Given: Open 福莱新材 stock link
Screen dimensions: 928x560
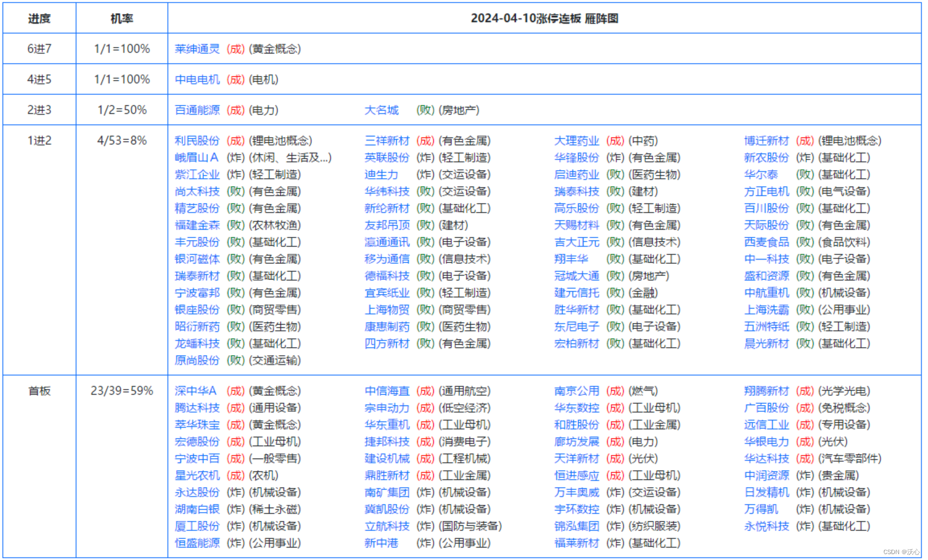Looking at the screenshot, I should coord(576,543).
